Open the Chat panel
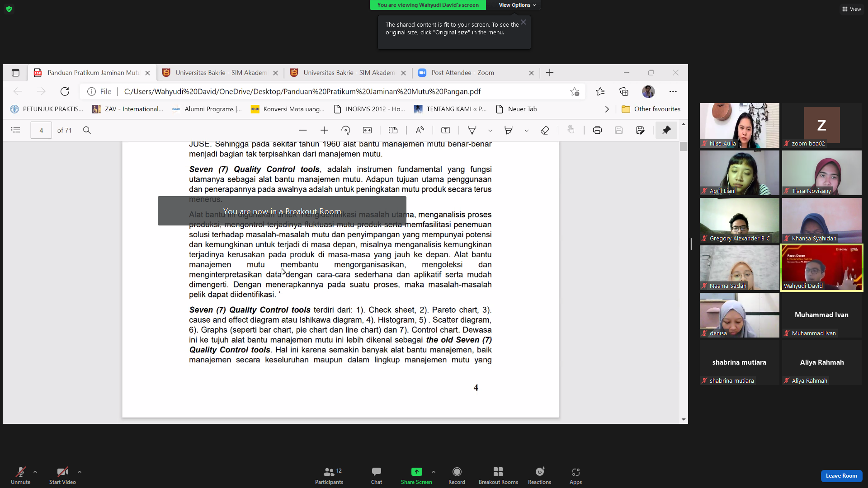The width and height of the screenshot is (868, 488). pos(377,475)
